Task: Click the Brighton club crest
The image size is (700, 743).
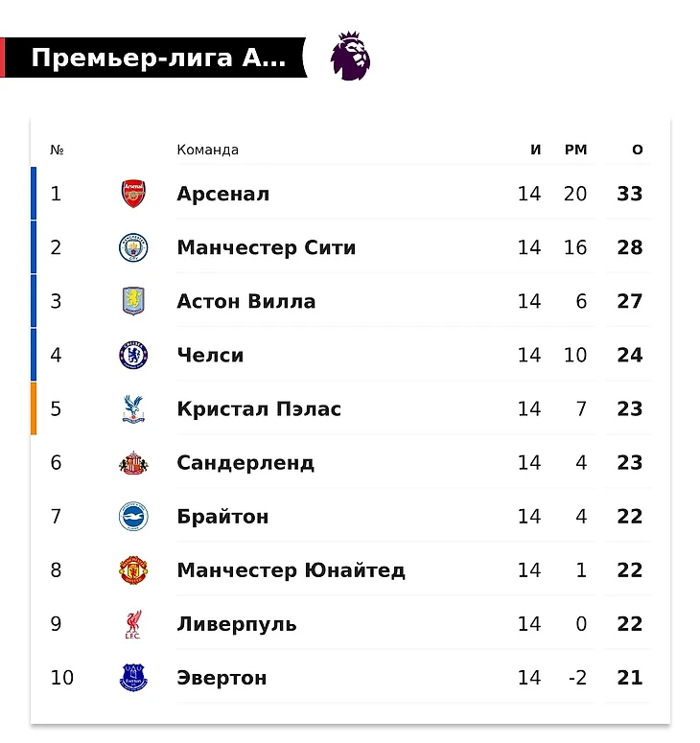Action: click(133, 517)
